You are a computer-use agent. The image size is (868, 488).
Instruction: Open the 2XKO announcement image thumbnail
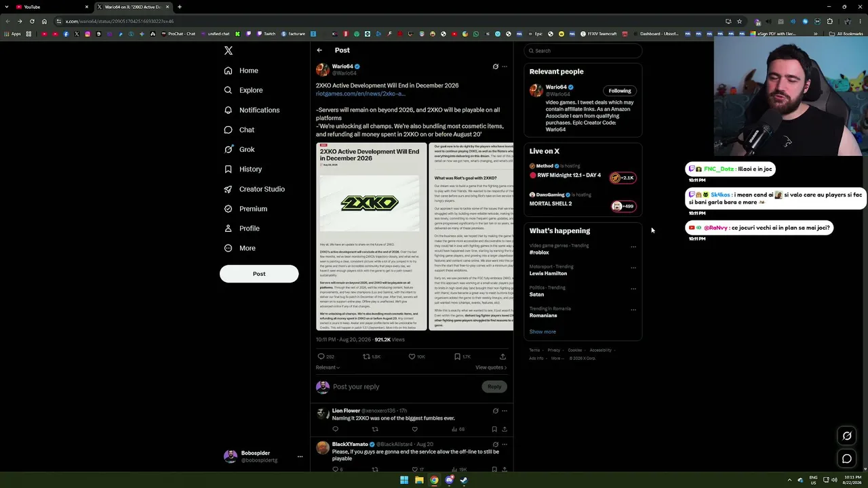coord(372,237)
